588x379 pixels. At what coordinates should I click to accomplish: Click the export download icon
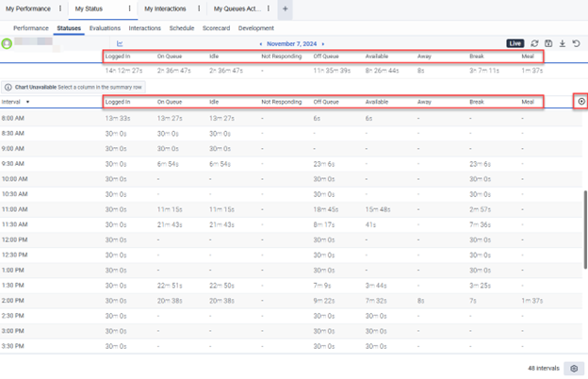click(x=563, y=43)
